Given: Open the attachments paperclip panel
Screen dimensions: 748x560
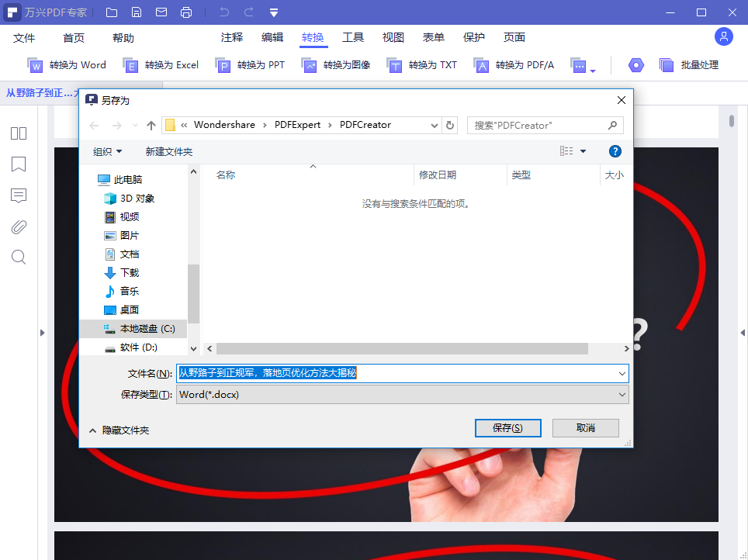Looking at the screenshot, I should [19, 226].
